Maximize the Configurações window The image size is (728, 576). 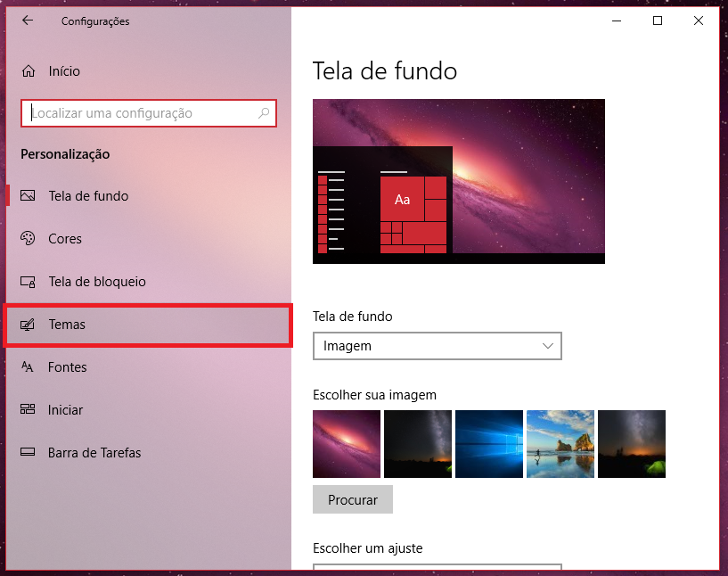pos(658,21)
